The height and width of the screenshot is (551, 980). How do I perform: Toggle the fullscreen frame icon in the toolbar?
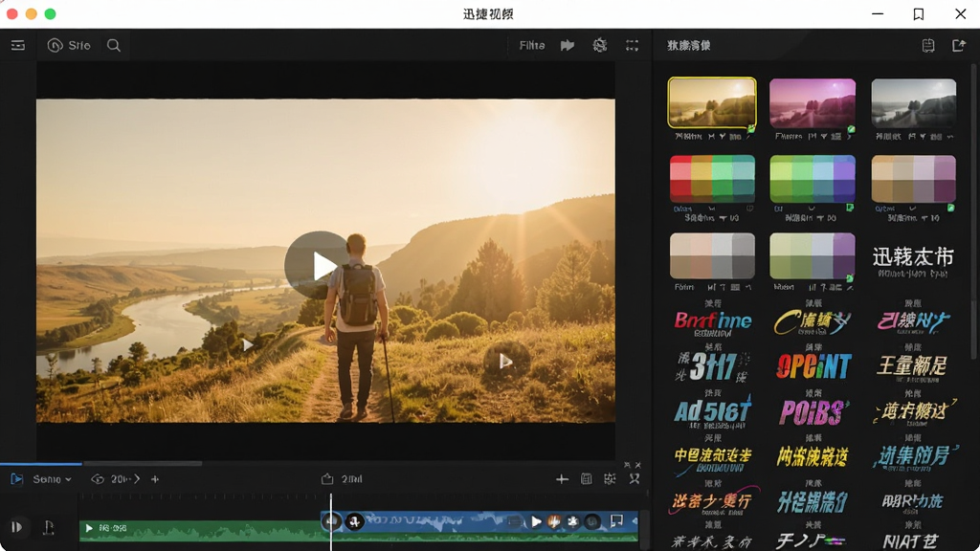pyautogui.click(x=633, y=46)
